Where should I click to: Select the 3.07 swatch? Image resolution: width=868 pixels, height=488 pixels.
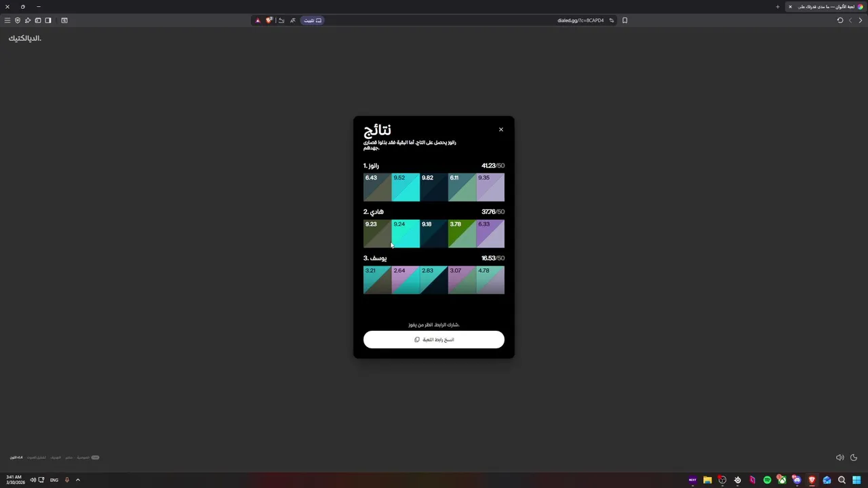click(462, 280)
